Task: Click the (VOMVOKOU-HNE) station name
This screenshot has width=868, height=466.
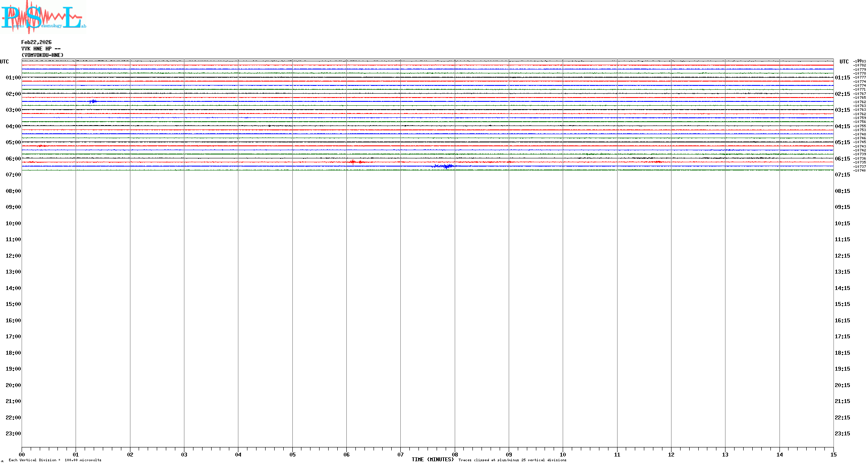Action: [42, 55]
